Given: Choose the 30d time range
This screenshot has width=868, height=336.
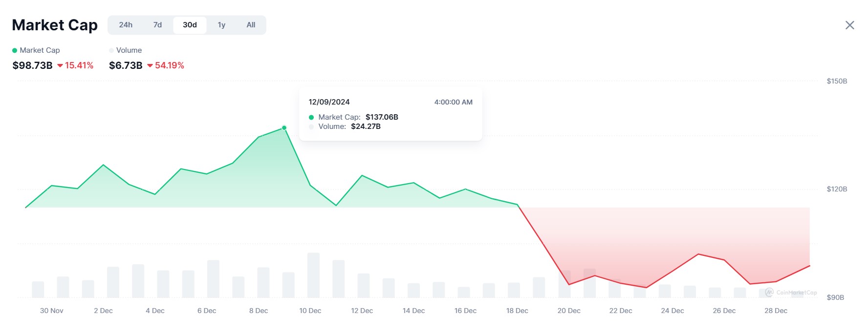Looking at the screenshot, I should (x=190, y=25).
